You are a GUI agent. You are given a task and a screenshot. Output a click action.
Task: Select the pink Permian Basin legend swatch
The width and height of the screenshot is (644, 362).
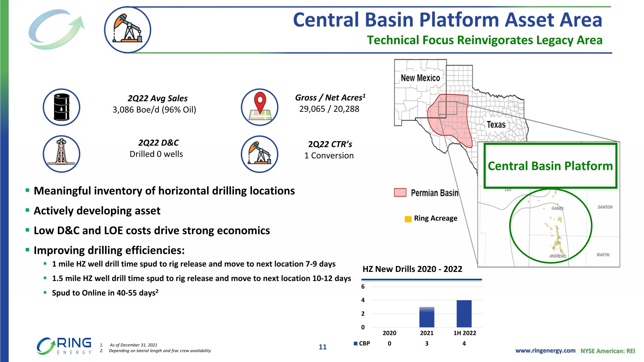(x=400, y=193)
